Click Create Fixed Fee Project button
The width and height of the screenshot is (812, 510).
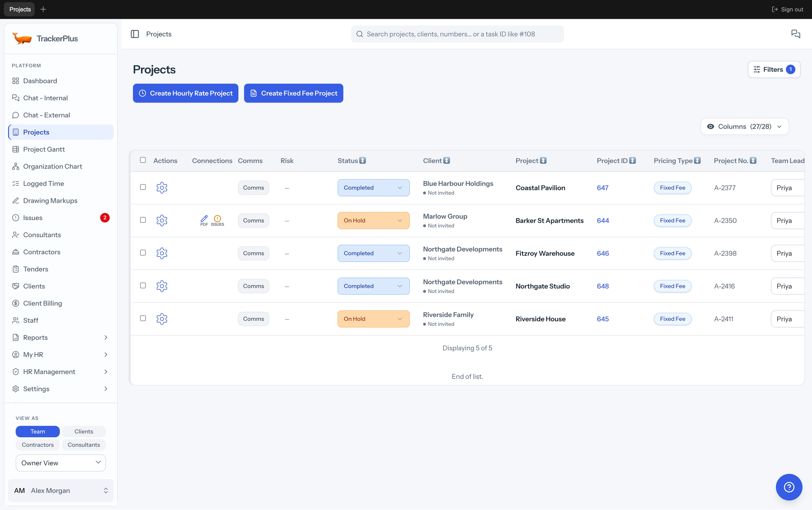click(x=293, y=93)
